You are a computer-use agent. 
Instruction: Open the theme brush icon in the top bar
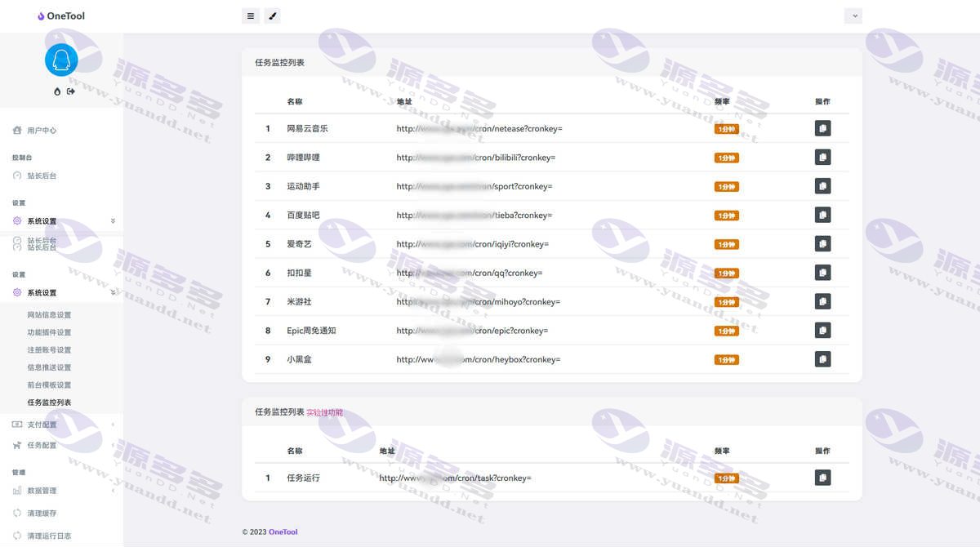point(272,16)
